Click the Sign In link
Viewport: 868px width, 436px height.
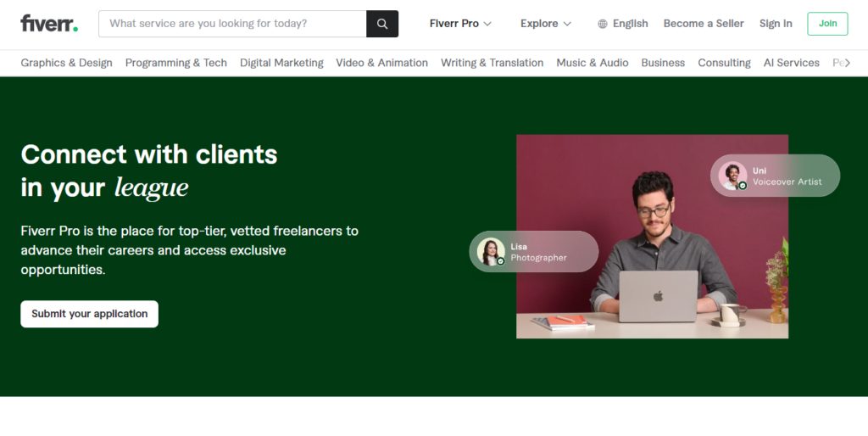[x=776, y=24]
